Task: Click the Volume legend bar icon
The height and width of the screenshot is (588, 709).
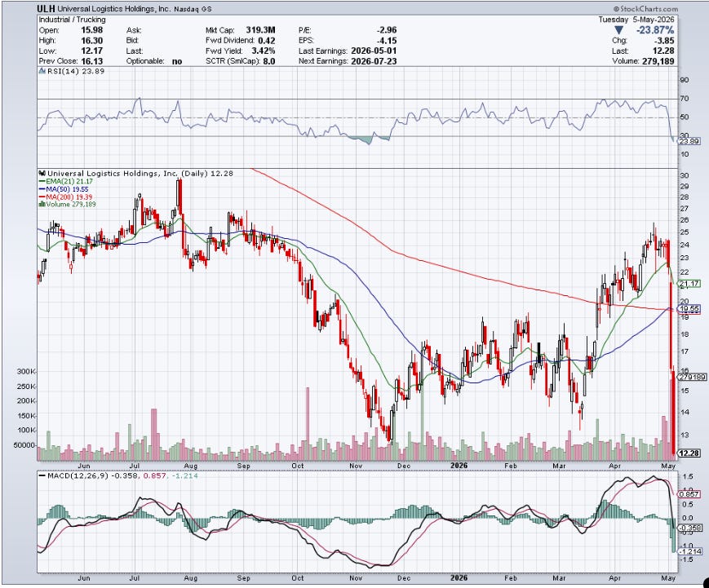Action: point(42,204)
